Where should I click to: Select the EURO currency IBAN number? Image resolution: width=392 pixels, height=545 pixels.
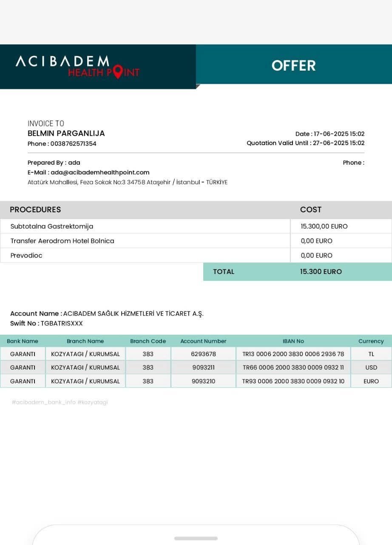[293, 381]
